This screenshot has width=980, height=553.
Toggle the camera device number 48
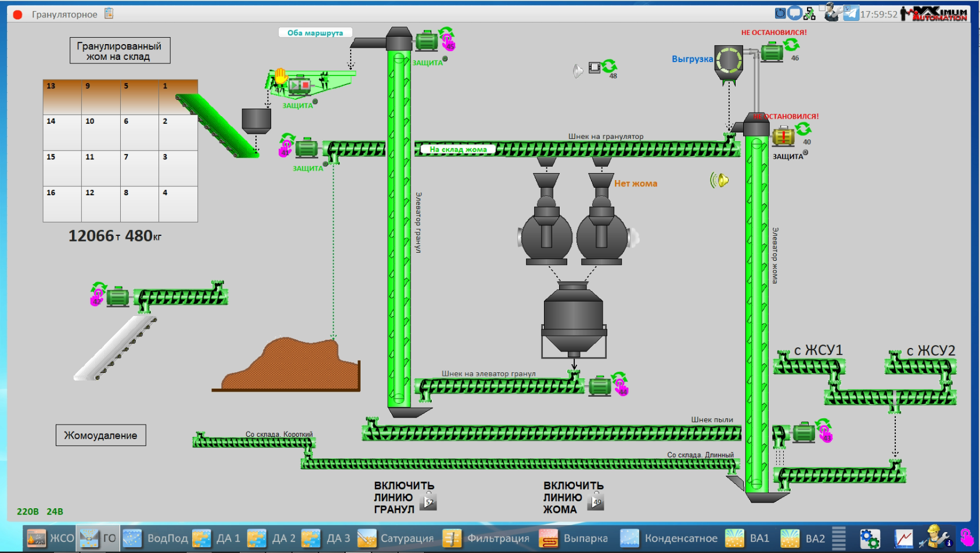[x=595, y=68]
